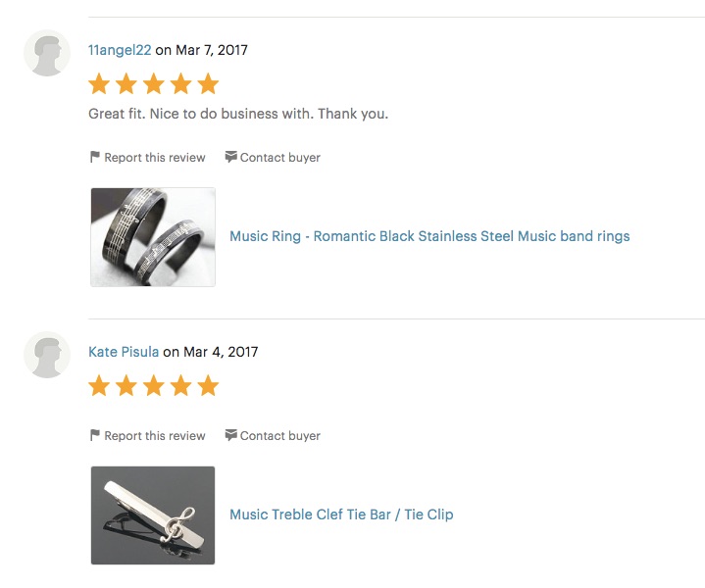Screen dimensions: 705x588
Task: Click flag icon on 11angel22's review
Action: tap(95, 157)
